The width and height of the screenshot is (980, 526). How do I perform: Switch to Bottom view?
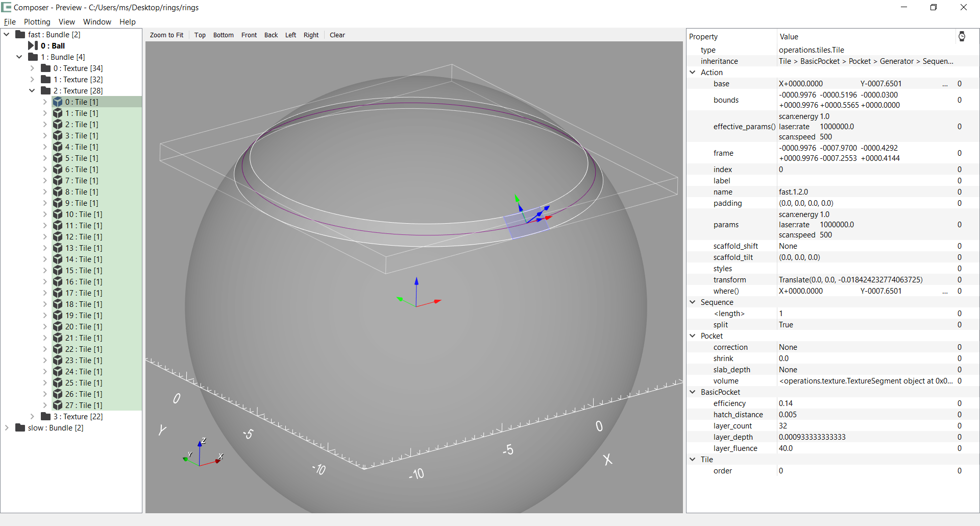point(224,35)
